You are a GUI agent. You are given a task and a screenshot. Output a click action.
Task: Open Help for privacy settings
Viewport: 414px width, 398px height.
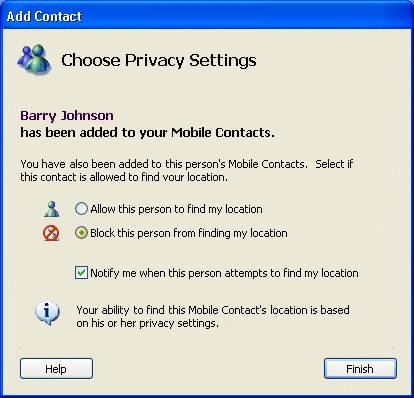(x=56, y=369)
